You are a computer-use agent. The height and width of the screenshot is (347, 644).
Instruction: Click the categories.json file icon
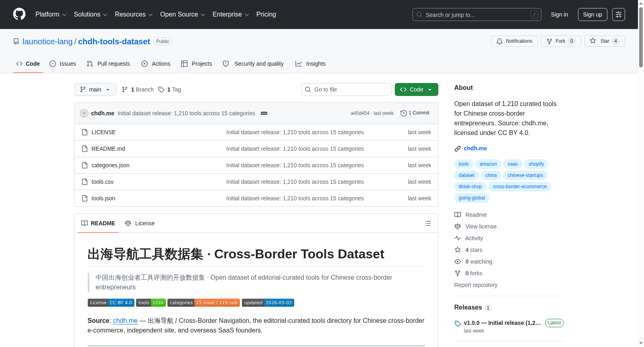click(x=85, y=165)
